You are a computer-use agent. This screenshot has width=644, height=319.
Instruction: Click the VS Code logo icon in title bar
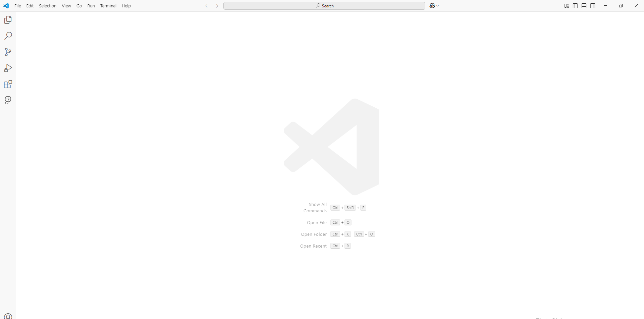6,6
